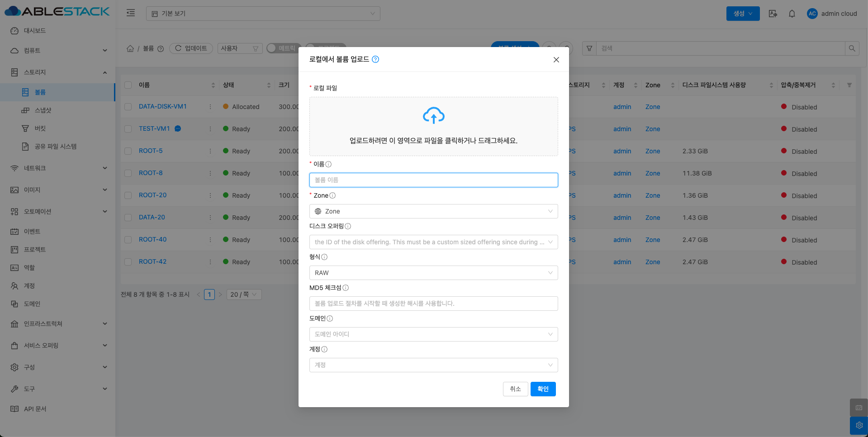Screen dimensions: 868x437
Task: Open admin account link in ROOT-8 row
Action: (622, 173)
